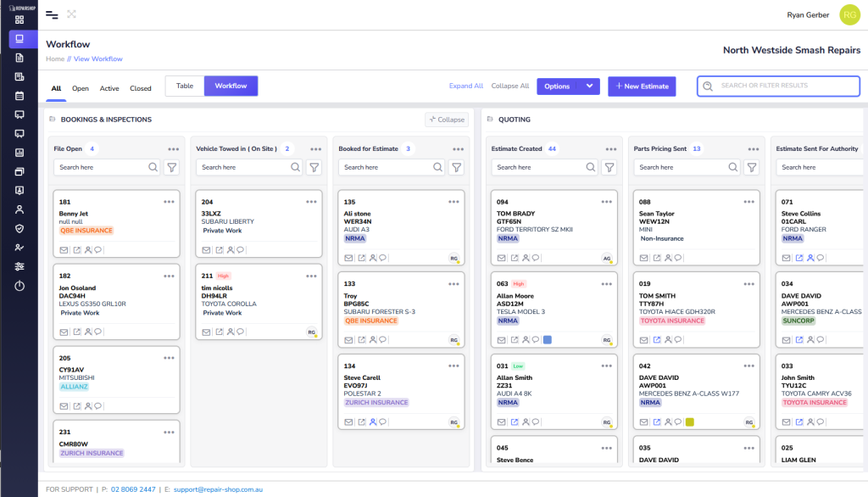Viewport: 868px width, 497px height.
Task: Click blue color tag on card 063
Action: (x=548, y=339)
